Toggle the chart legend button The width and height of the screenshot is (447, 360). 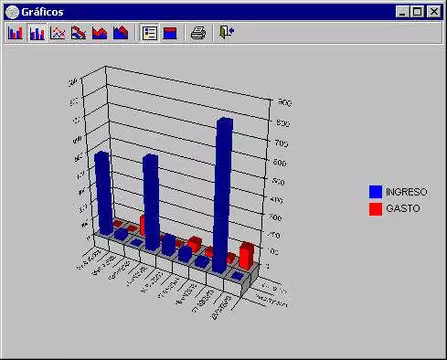click(x=149, y=33)
